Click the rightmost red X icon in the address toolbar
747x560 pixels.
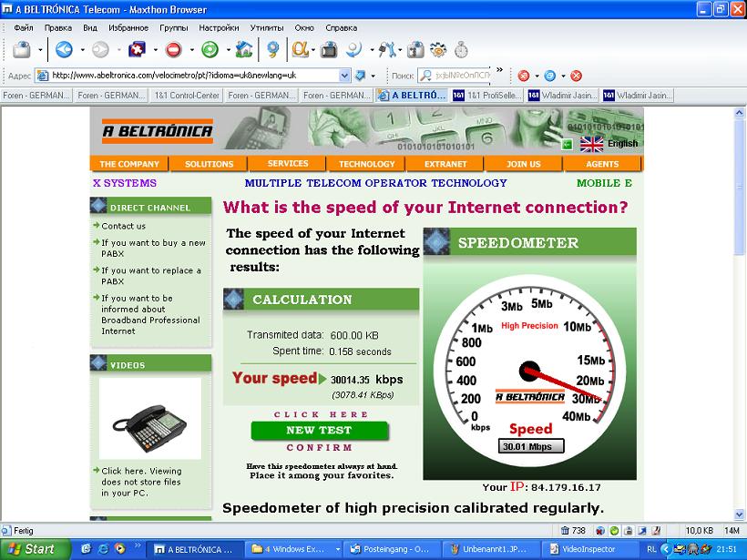(576, 76)
